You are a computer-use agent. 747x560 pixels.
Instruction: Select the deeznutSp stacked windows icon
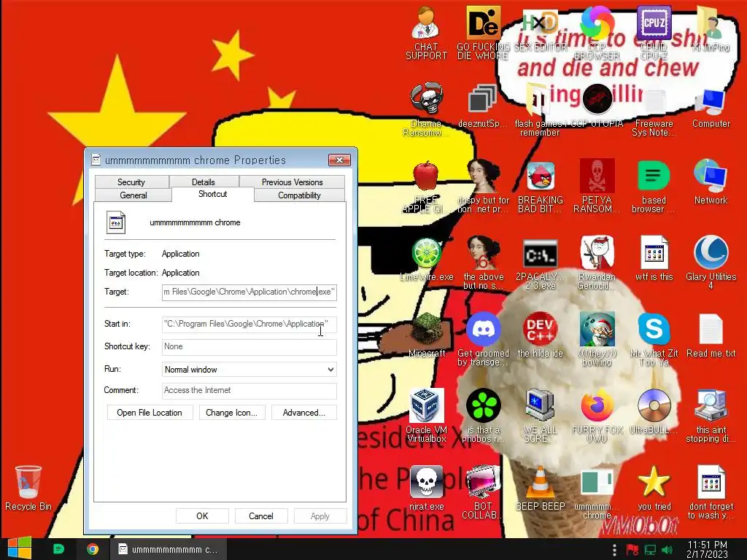point(482,107)
